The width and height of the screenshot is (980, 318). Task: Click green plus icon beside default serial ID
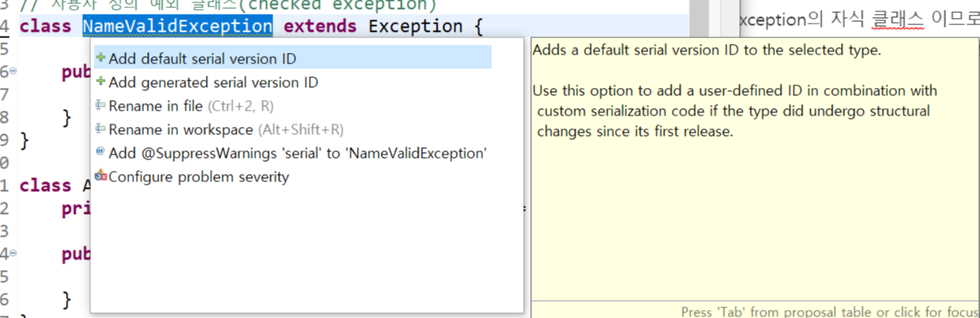pos(101,59)
